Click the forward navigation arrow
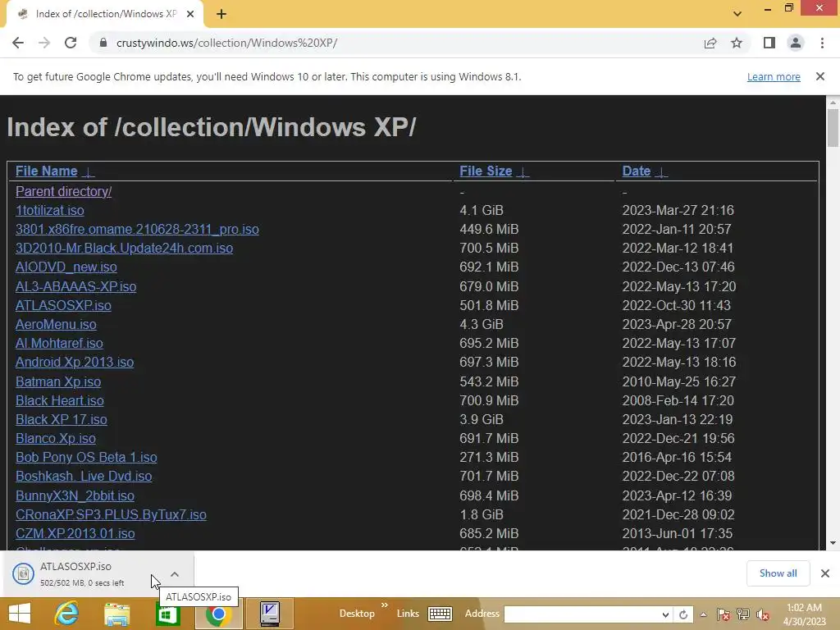Viewport: 840px width, 630px height. [x=44, y=43]
